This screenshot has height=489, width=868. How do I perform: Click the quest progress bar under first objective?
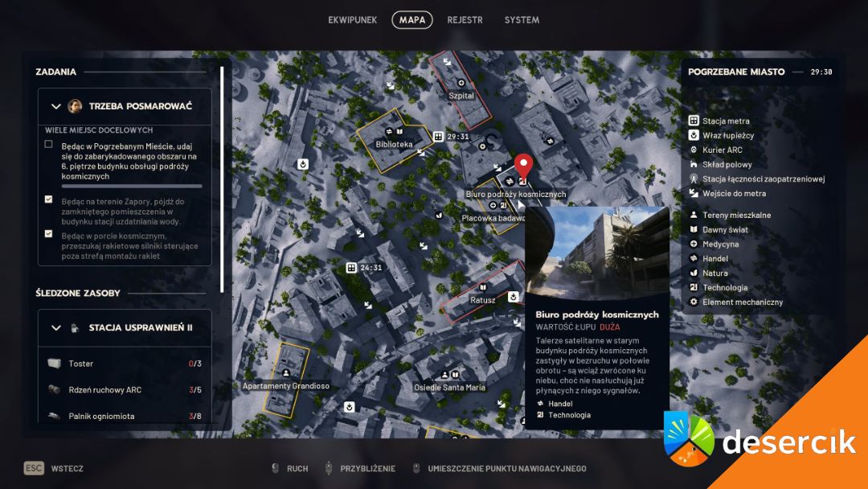[x=131, y=186]
